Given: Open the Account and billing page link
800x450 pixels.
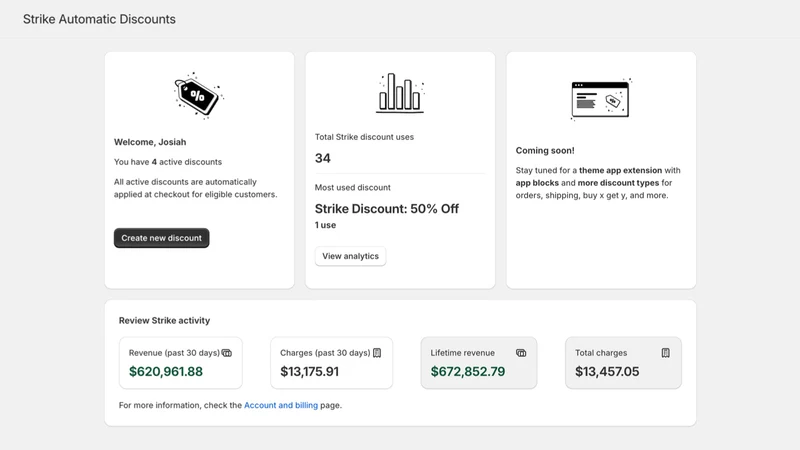Looking at the screenshot, I should pos(281,405).
